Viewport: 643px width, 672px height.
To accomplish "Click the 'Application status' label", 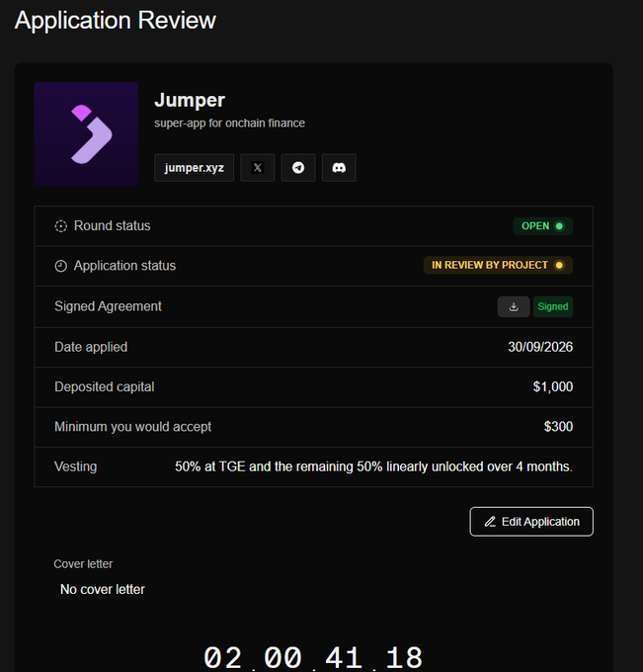I will (x=124, y=266).
